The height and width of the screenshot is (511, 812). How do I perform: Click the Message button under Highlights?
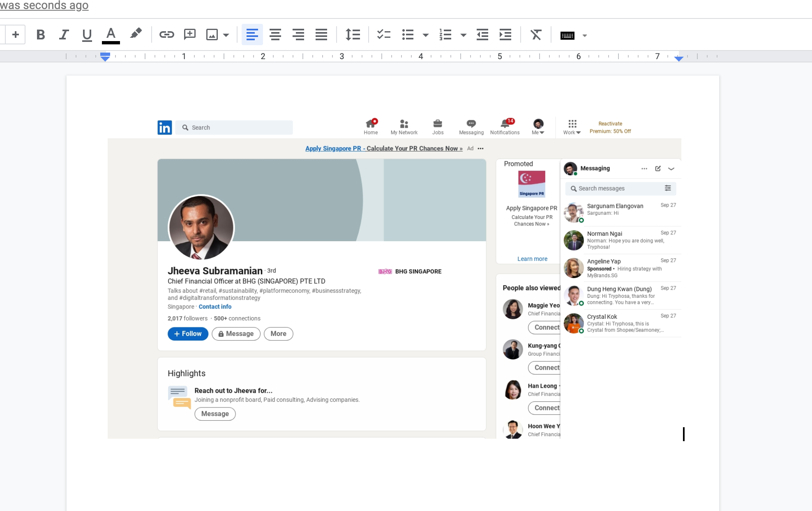coord(215,414)
